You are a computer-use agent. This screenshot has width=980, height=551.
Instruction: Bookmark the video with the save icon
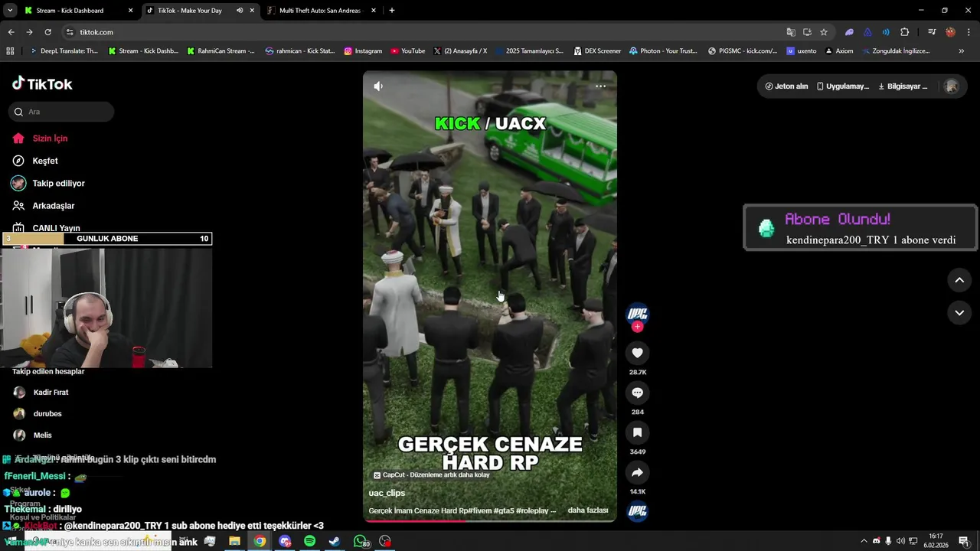tap(637, 432)
